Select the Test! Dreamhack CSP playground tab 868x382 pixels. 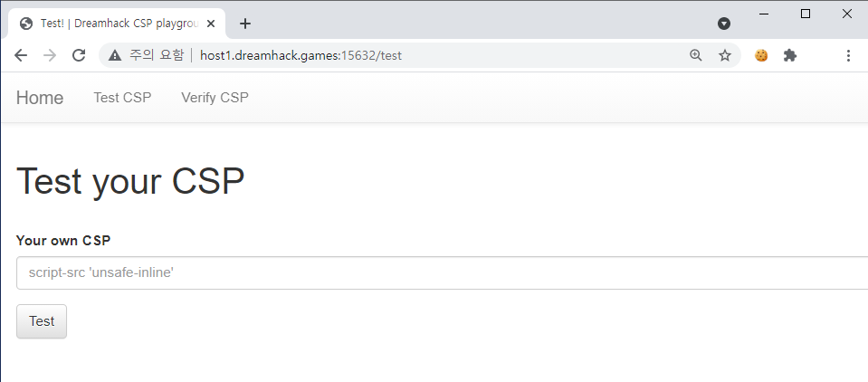pos(116,24)
